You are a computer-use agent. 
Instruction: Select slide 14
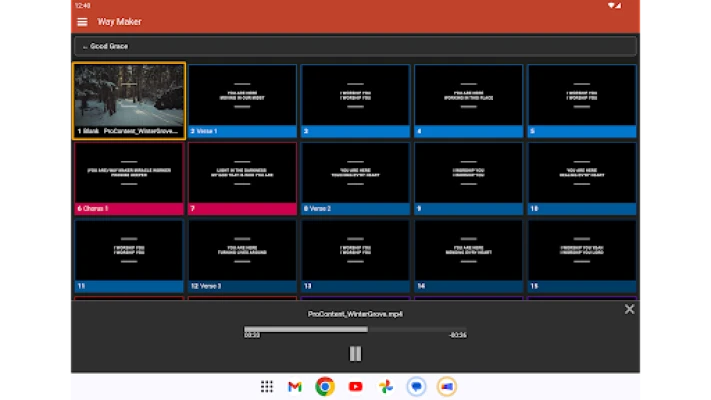[x=468, y=256]
